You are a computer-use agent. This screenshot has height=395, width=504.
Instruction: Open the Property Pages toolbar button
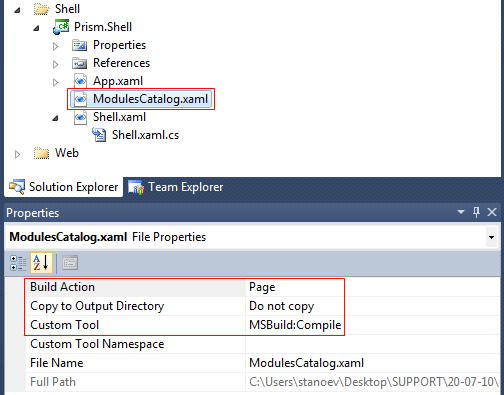click(70, 263)
